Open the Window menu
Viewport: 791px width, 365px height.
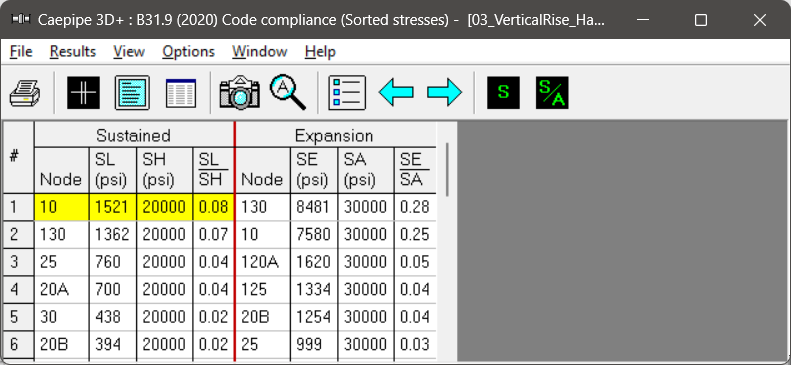[x=259, y=51]
